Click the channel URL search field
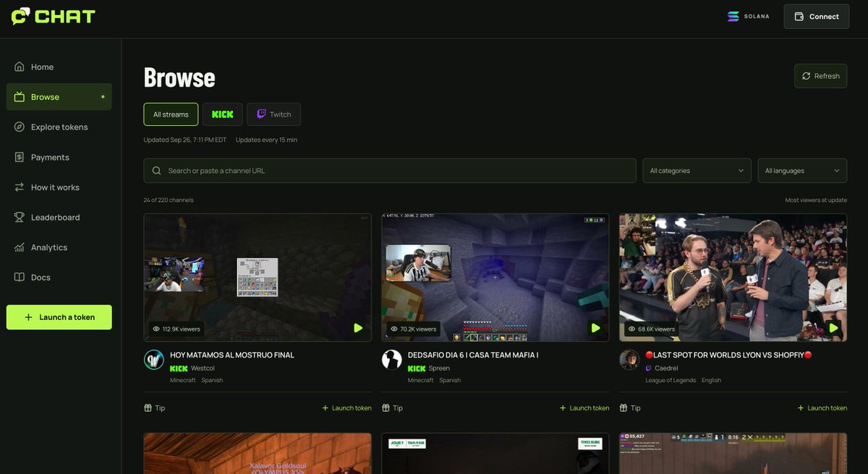 (x=390, y=171)
